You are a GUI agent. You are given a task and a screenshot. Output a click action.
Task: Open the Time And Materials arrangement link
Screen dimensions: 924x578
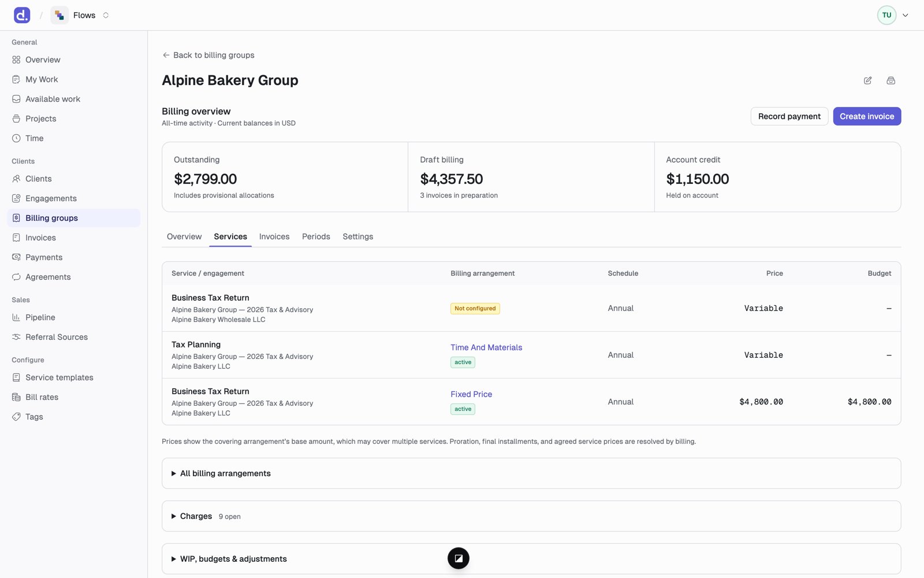click(x=486, y=347)
